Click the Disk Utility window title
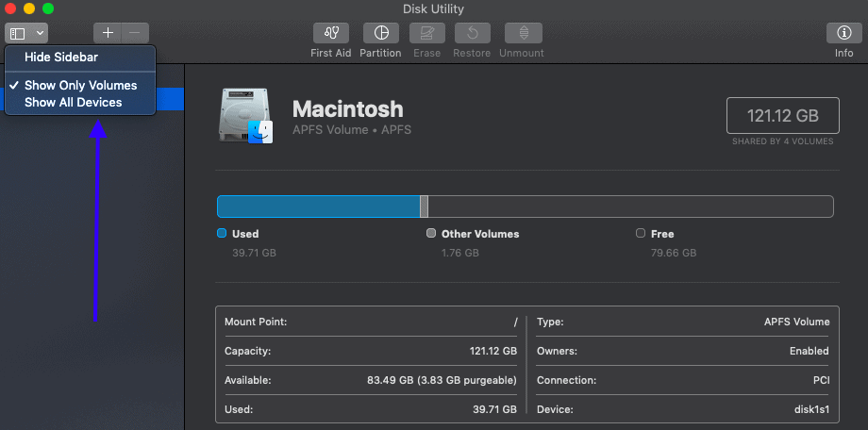 (433, 8)
